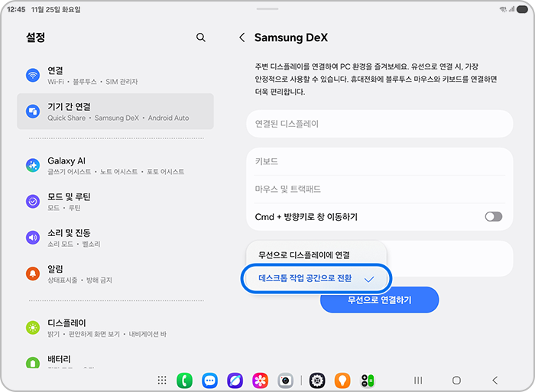Tap the Samsung DeX heading text
Image resolution: width=535 pixels, height=392 pixels.
pos(291,37)
